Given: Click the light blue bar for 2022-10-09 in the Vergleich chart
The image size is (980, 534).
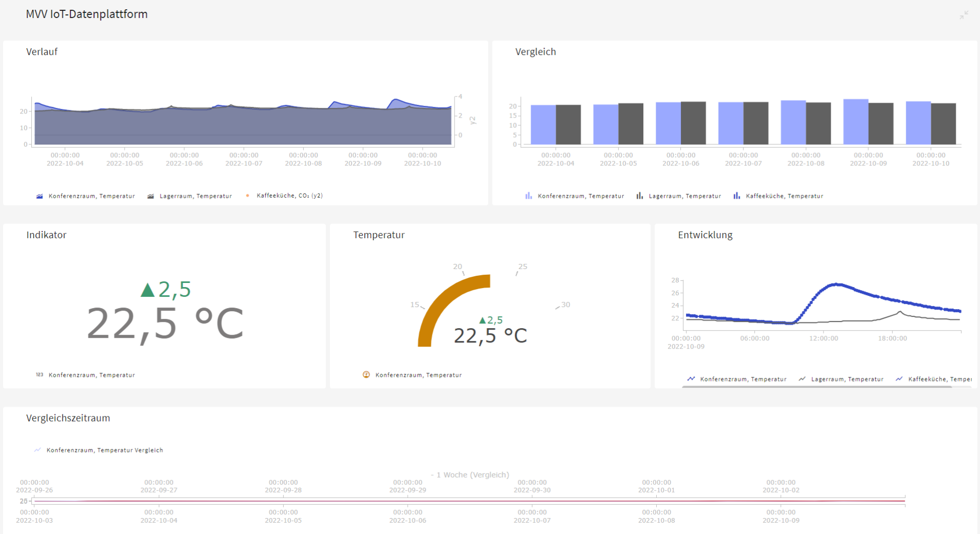Looking at the screenshot, I should coord(856,122).
